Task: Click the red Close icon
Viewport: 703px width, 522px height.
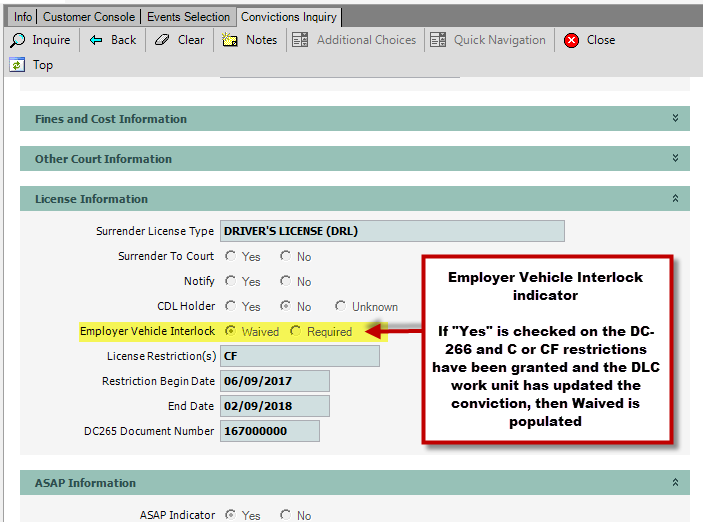Action: 571,40
